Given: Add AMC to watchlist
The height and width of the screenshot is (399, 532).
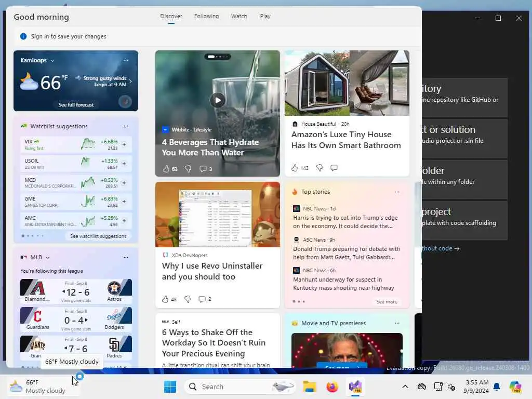Looking at the screenshot, I should [124, 220].
